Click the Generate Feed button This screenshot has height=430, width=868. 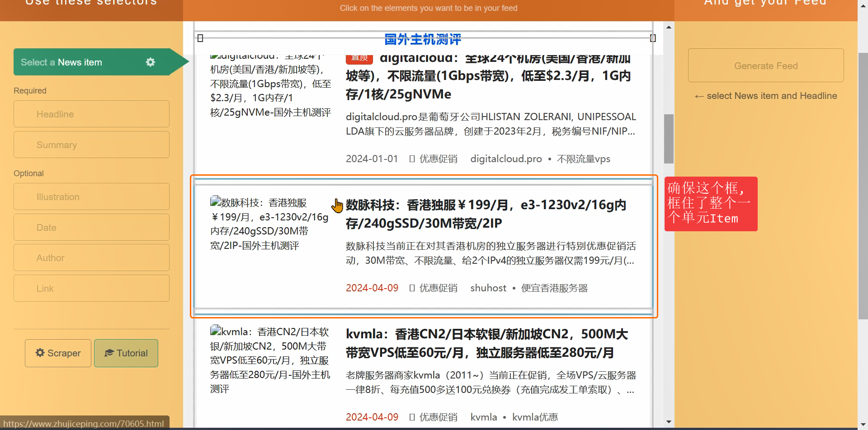(765, 65)
